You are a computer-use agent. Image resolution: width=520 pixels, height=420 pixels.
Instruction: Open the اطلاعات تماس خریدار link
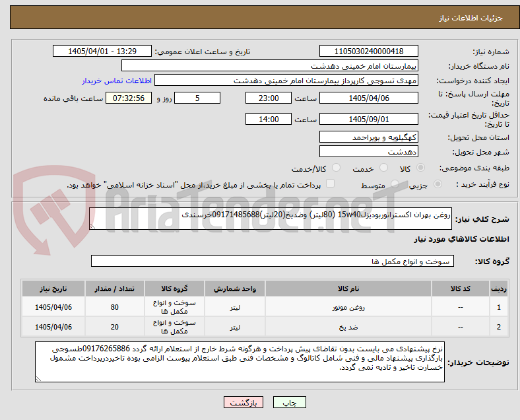pyautogui.click(x=117, y=81)
